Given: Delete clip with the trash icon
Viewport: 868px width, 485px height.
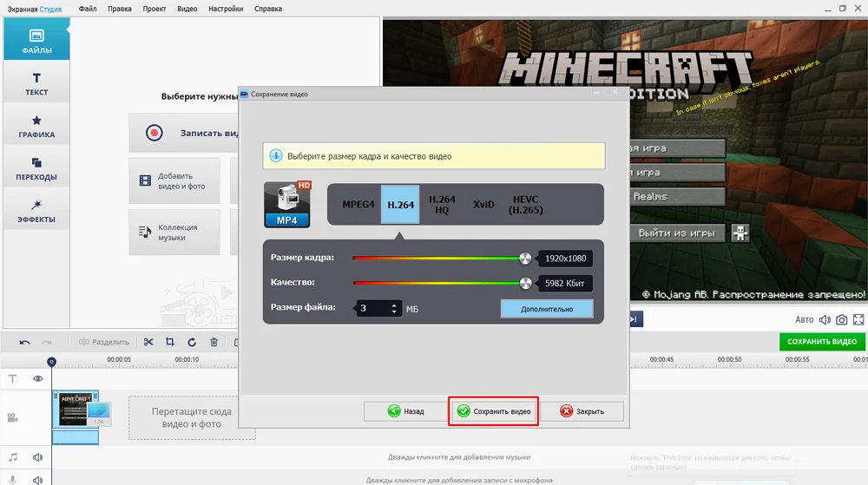Looking at the screenshot, I should tap(214, 342).
